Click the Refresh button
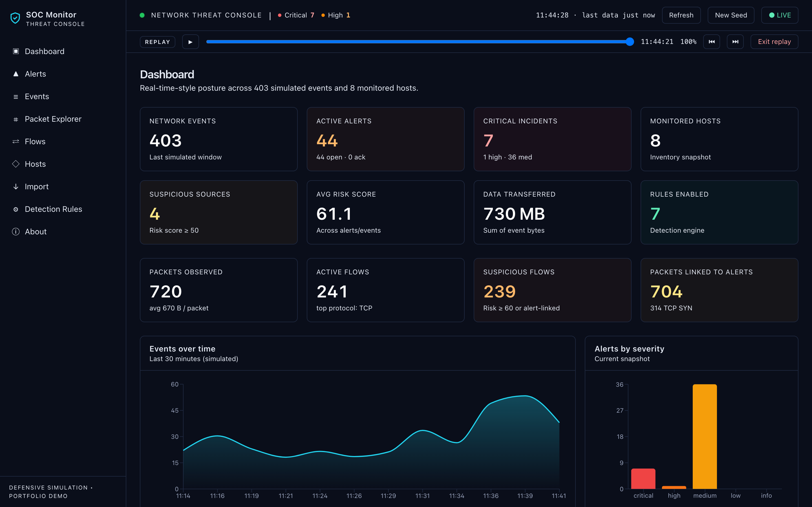 [x=681, y=15]
